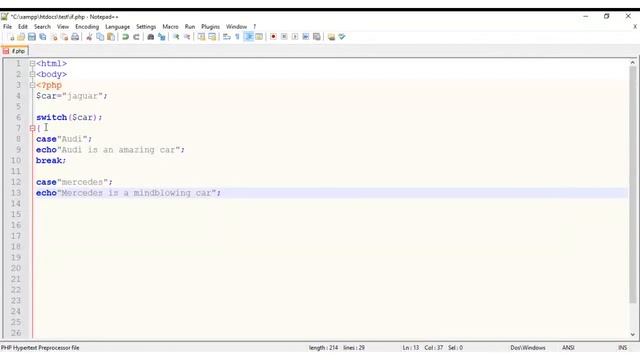Open the Language menu
The height and width of the screenshot is (360, 640).
118,27
